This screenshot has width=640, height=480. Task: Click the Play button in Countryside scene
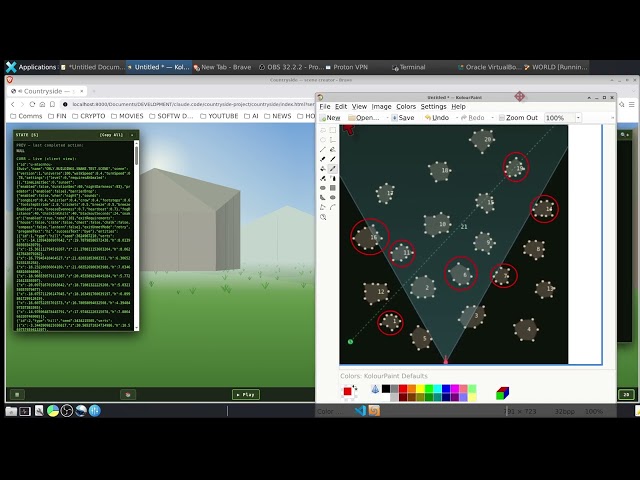[246, 394]
